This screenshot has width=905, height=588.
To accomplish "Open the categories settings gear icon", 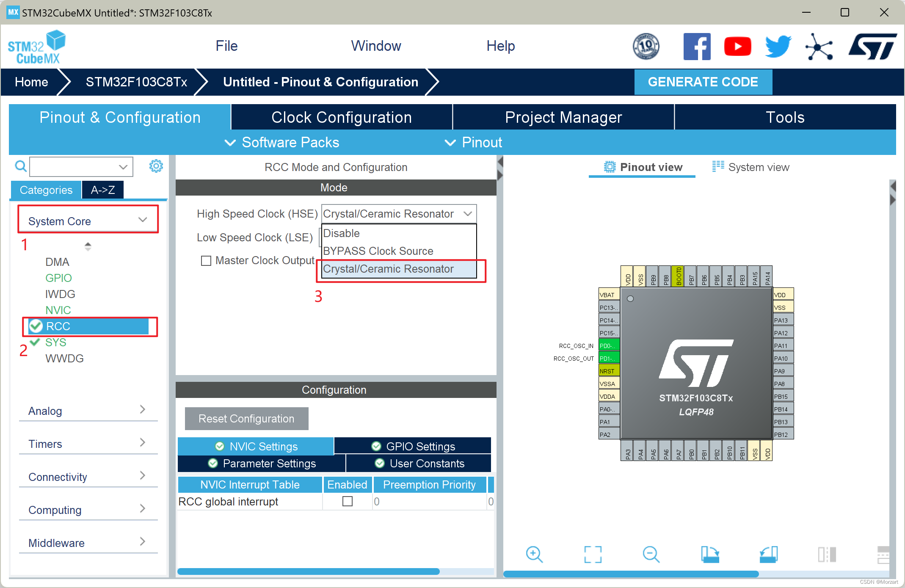I will 156,166.
